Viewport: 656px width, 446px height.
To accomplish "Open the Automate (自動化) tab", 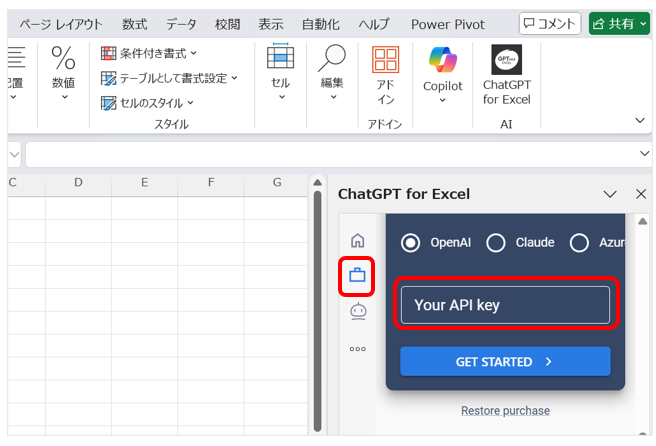I will coord(320,25).
